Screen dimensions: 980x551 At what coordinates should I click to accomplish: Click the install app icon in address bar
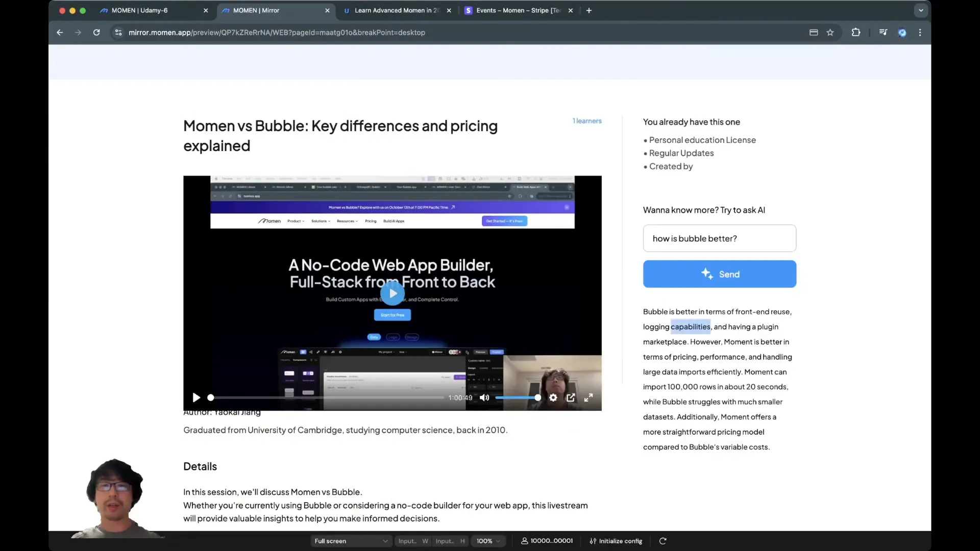pyautogui.click(x=814, y=32)
